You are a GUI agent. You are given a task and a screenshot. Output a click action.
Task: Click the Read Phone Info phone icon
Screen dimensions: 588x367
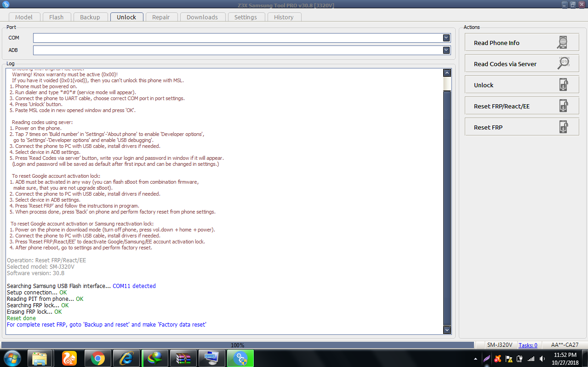coord(562,43)
